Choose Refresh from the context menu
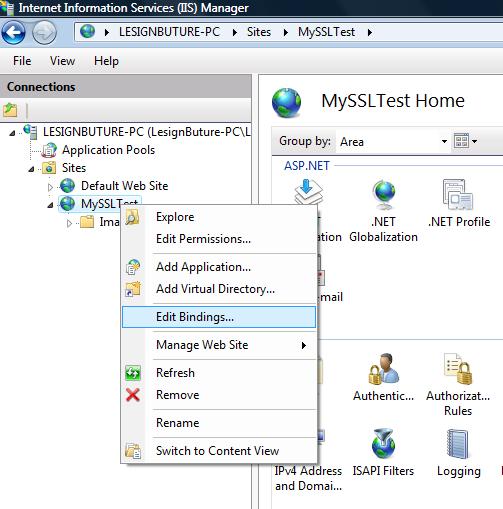The image size is (503, 509). click(219, 373)
